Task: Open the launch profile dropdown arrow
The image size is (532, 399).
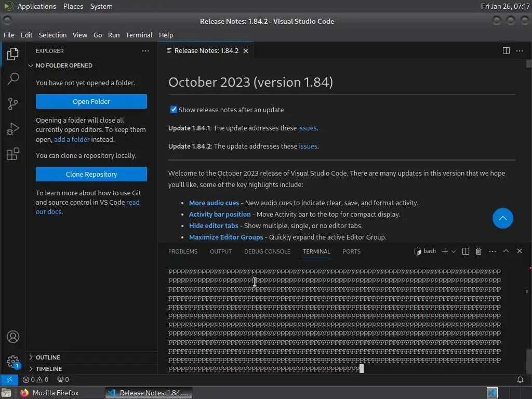Action: tap(454, 251)
